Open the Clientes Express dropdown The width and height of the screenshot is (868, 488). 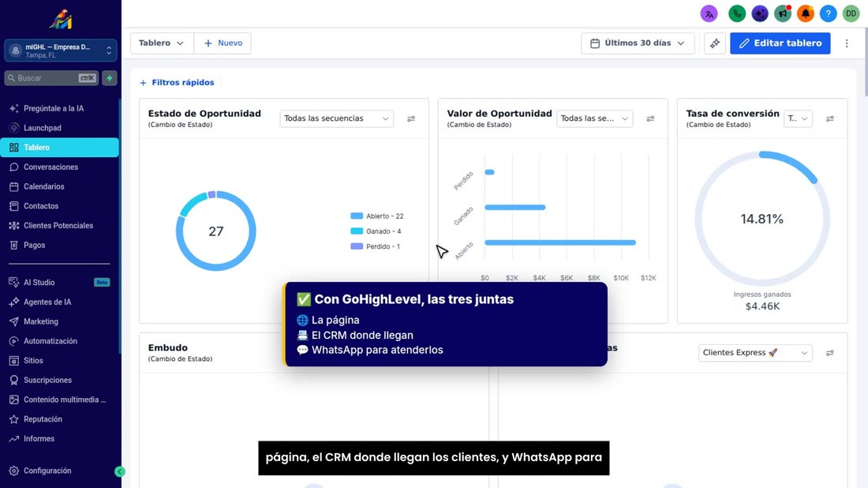(755, 353)
